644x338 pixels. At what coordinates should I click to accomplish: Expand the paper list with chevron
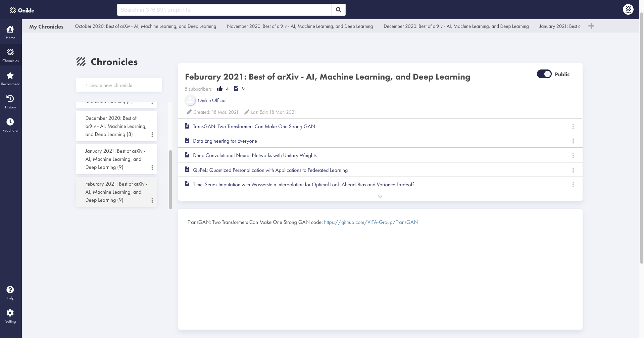tap(380, 196)
